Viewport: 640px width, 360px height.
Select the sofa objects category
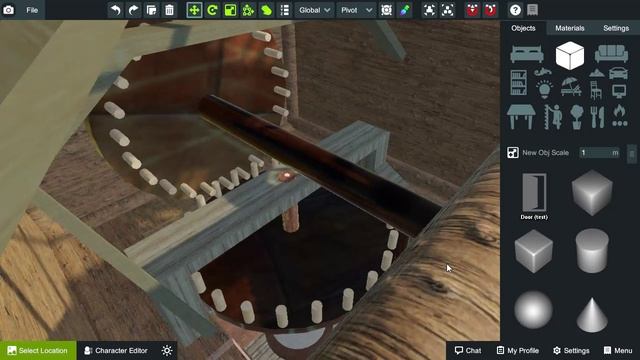[611, 54]
